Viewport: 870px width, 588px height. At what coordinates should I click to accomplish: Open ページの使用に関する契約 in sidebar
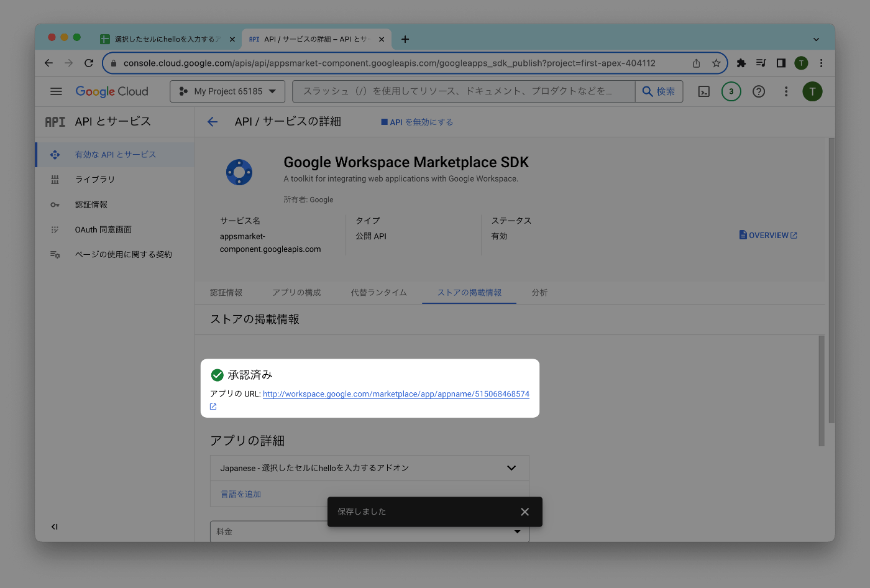point(115,254)
